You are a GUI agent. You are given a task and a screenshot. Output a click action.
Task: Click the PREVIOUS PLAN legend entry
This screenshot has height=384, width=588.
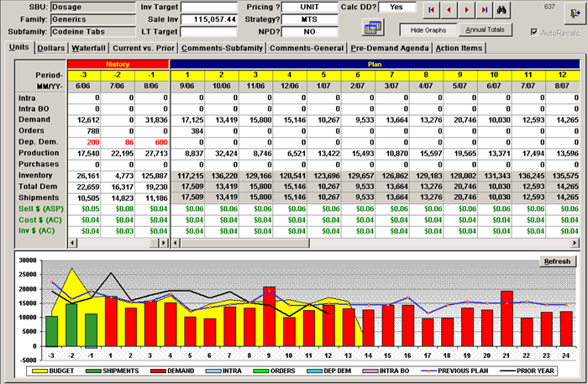(455, 371)
